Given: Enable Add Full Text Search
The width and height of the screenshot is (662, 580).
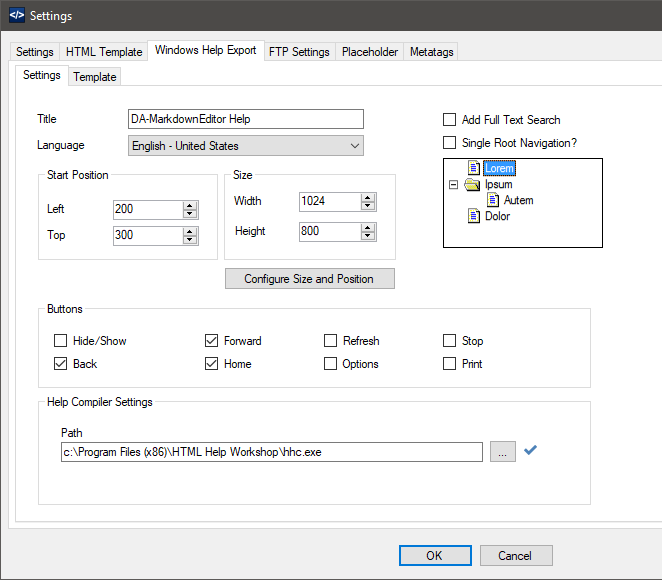Looking at the screenshot, I should 449,120.
